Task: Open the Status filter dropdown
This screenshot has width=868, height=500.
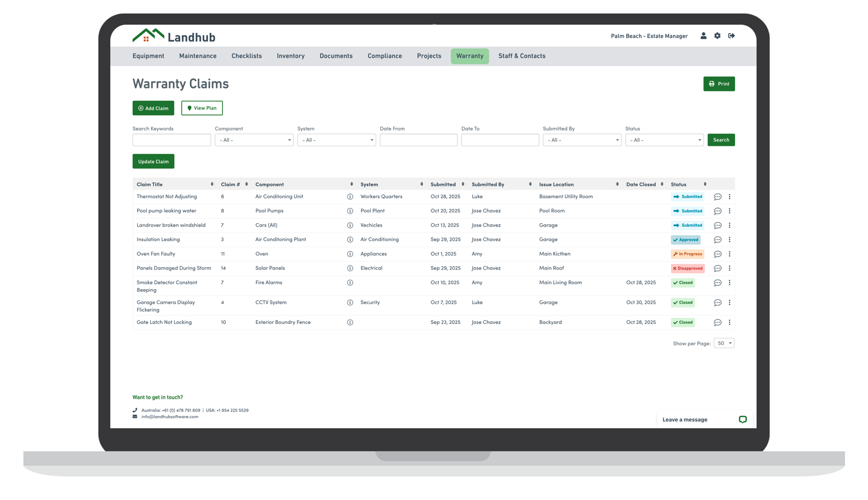Action: (x=664, y=140)
